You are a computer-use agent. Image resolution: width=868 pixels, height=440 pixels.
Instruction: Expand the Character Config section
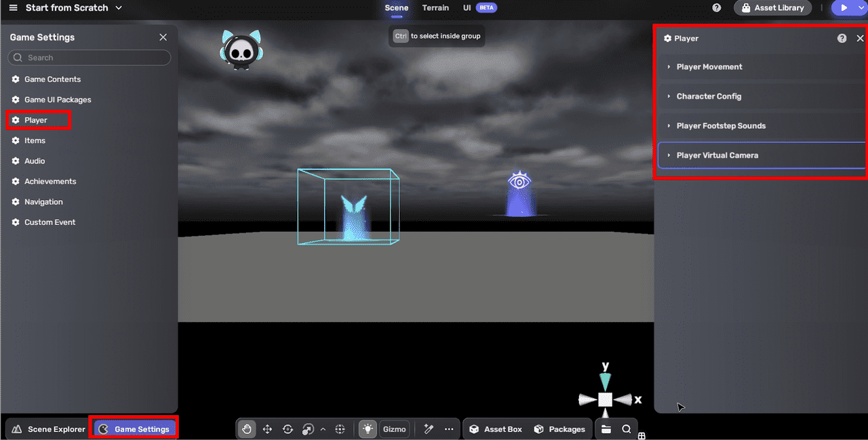pyautogui.click(x=709, y=96)
